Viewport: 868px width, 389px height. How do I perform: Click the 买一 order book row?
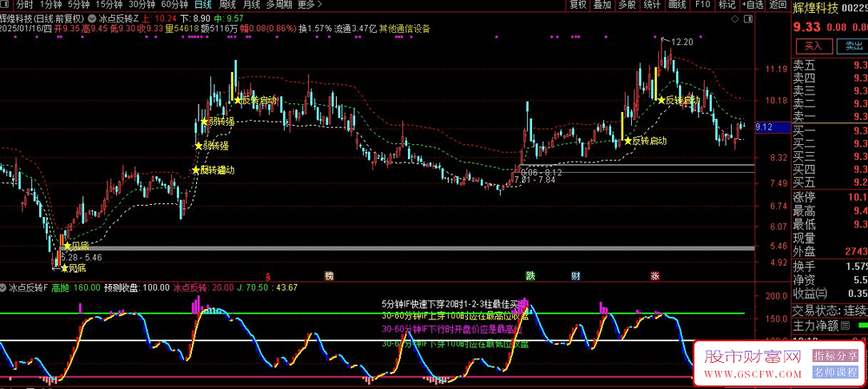tap(829, 131)
